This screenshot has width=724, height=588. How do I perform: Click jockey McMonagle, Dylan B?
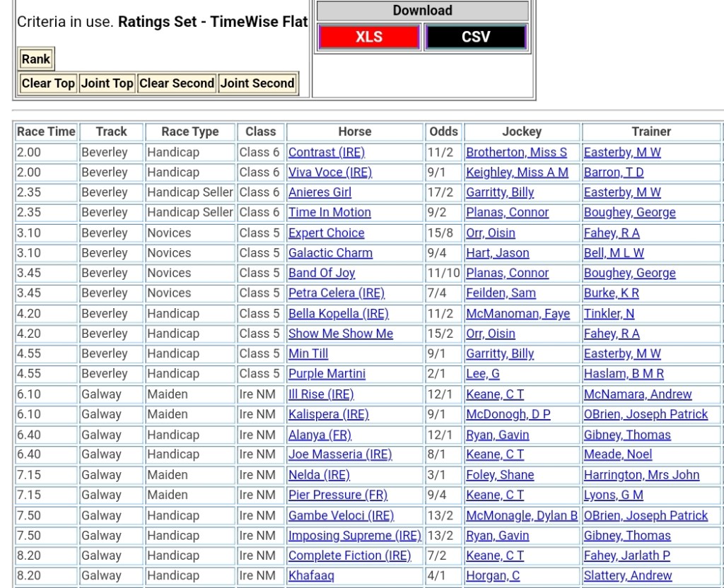tap(522, 515)
